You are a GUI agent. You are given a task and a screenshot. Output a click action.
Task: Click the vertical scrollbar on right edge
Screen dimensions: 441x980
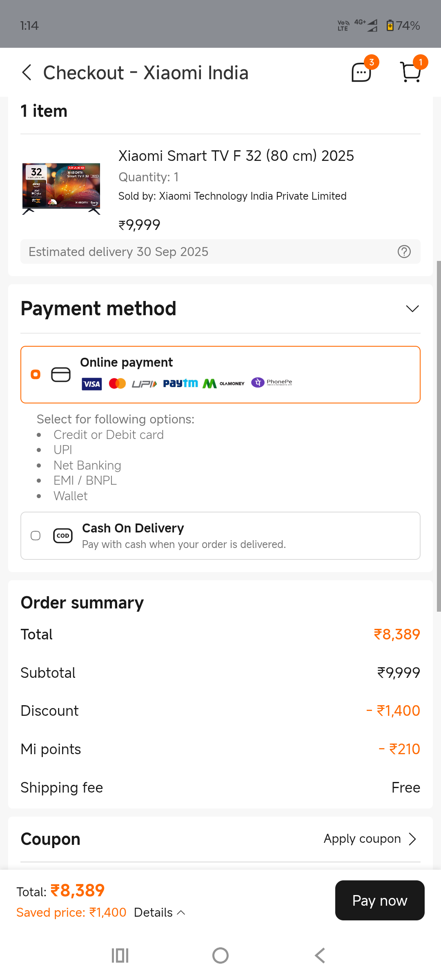[x=439, y=436]
